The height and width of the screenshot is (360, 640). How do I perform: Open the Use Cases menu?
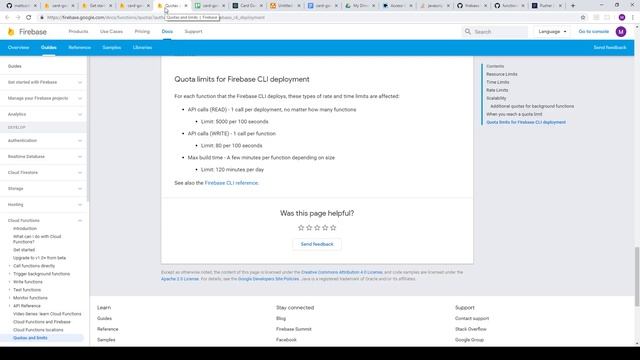pos(111,31)
